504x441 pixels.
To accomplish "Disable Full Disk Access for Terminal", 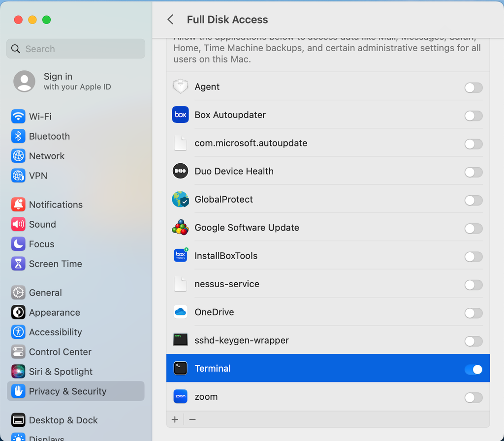I will coord(473,369).
